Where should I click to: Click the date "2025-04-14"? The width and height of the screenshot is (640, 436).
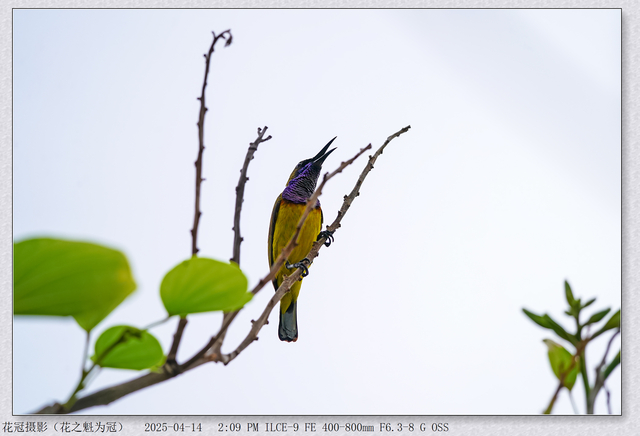[x=173, y=427]
